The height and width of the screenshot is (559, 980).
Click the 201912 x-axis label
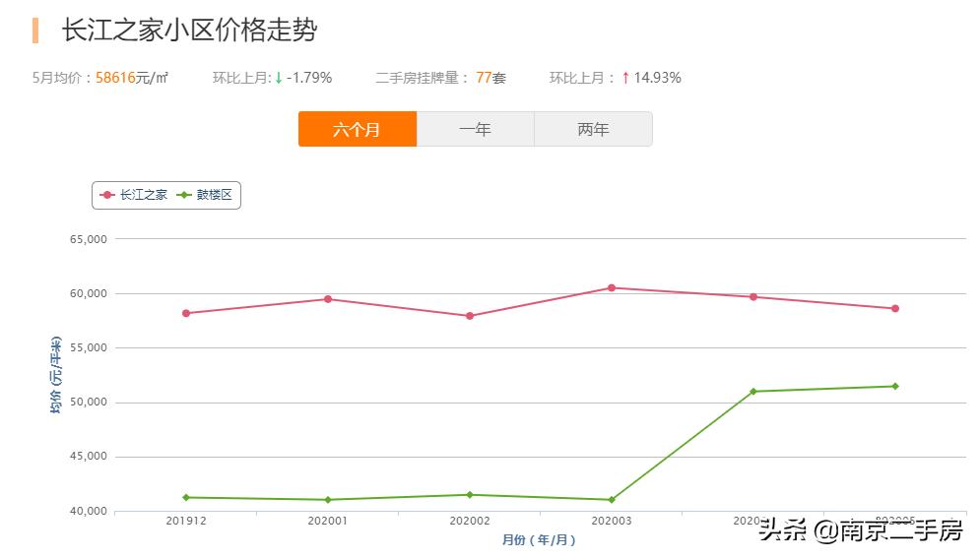pos(186,521)
